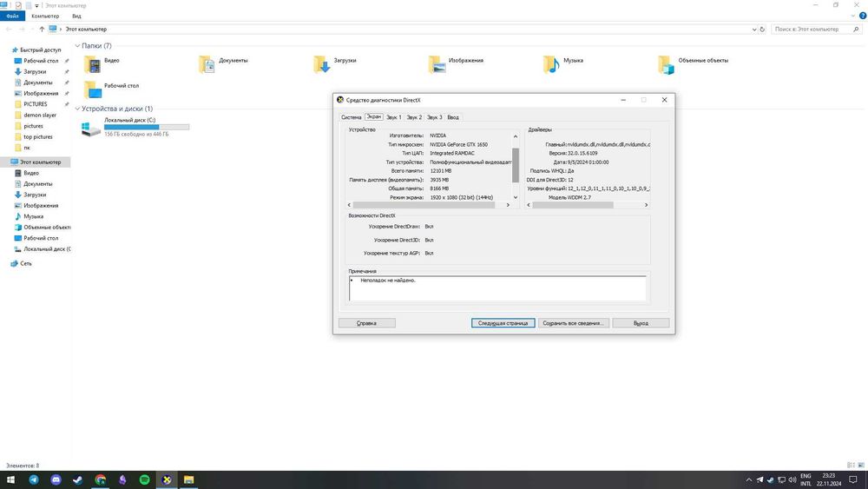Open the Объемные объекты folder icon
This screenshot has width=868, height=489.
[x=666, y=65]
